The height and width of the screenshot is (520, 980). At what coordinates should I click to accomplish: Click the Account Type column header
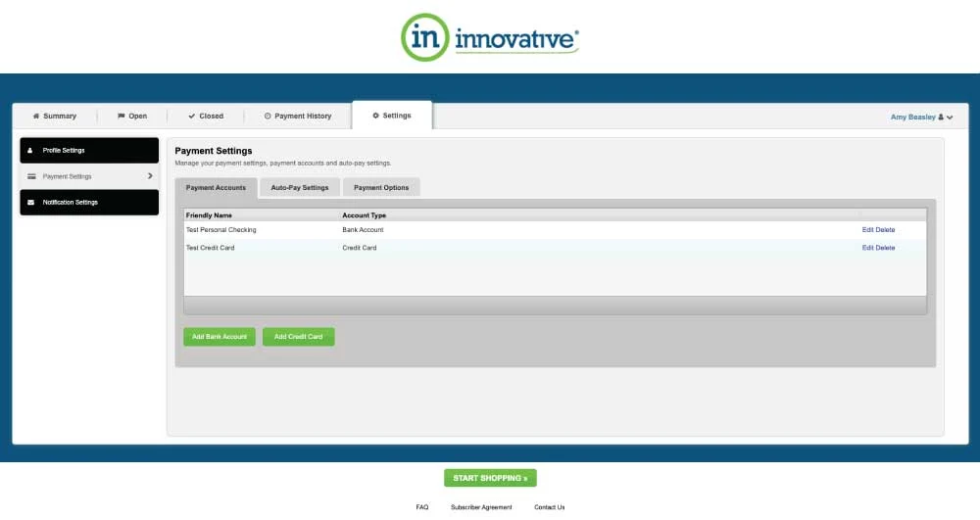[x=364, y=215]
